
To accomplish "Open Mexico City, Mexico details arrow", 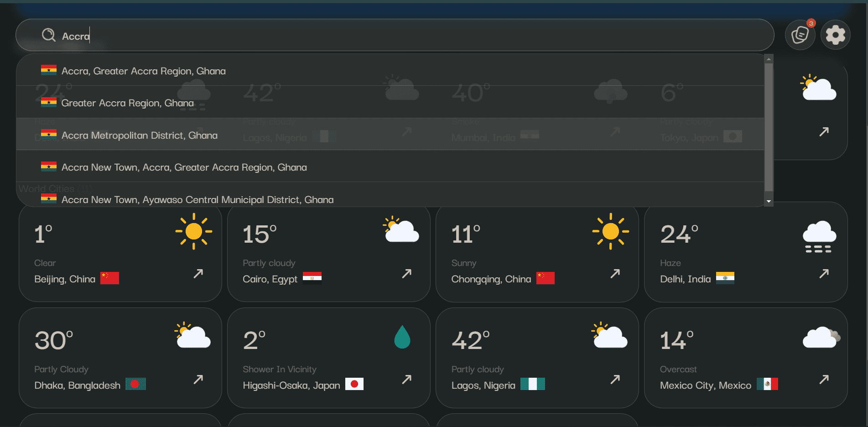I will click(x=824, y=379).
